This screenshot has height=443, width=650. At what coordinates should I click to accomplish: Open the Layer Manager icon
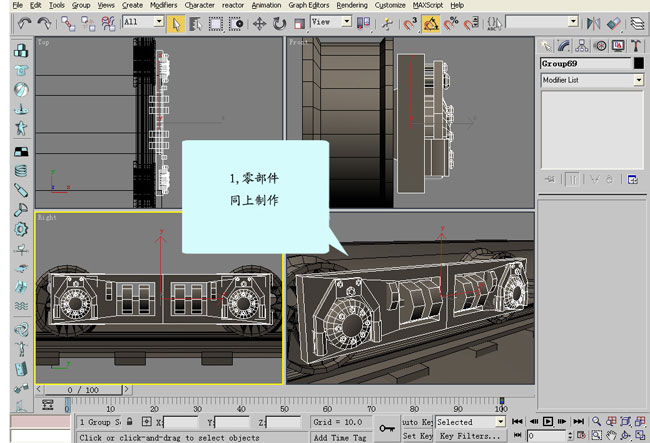pos(637,24)
